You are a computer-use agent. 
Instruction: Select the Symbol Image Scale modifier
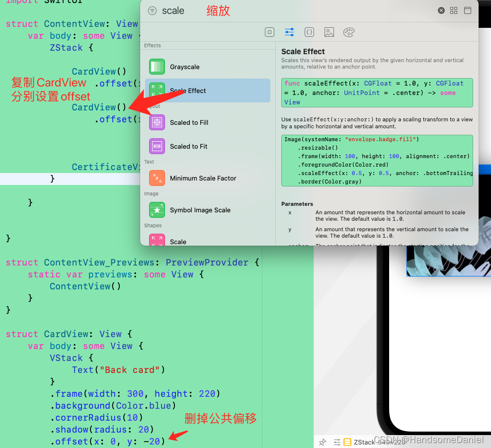(x=207, y=210)
